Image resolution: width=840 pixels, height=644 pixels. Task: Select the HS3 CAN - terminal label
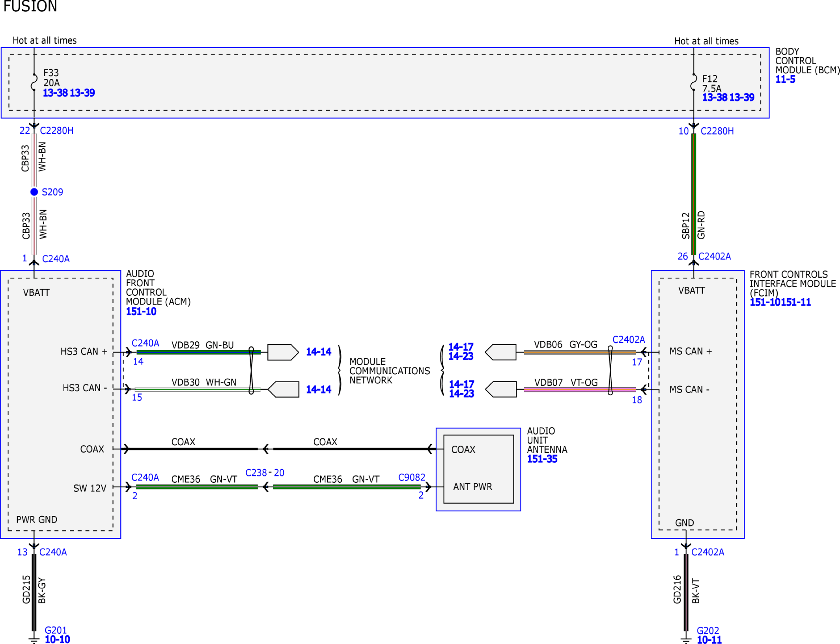[85, 388]
